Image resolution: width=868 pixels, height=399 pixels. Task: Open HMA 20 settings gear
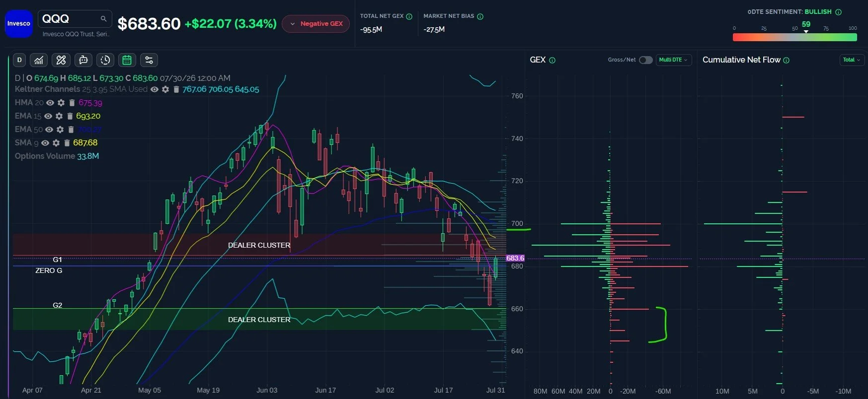(61, 103)
